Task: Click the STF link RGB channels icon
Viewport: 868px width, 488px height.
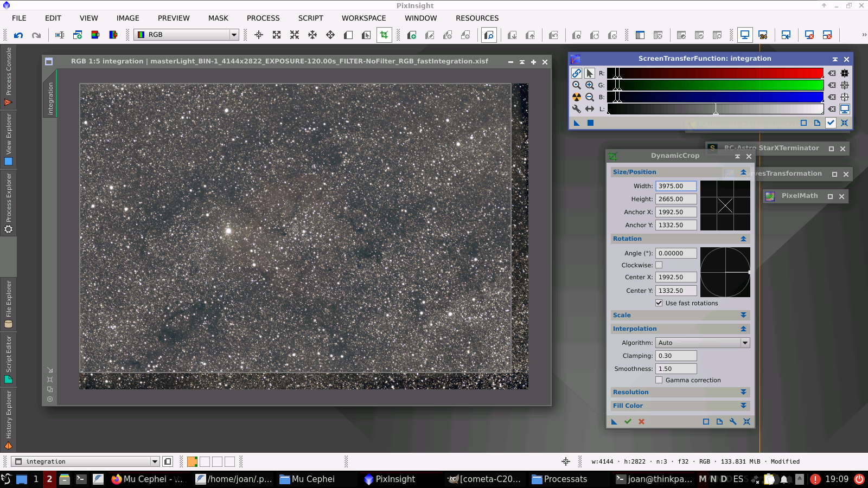Action: [577, 73]
